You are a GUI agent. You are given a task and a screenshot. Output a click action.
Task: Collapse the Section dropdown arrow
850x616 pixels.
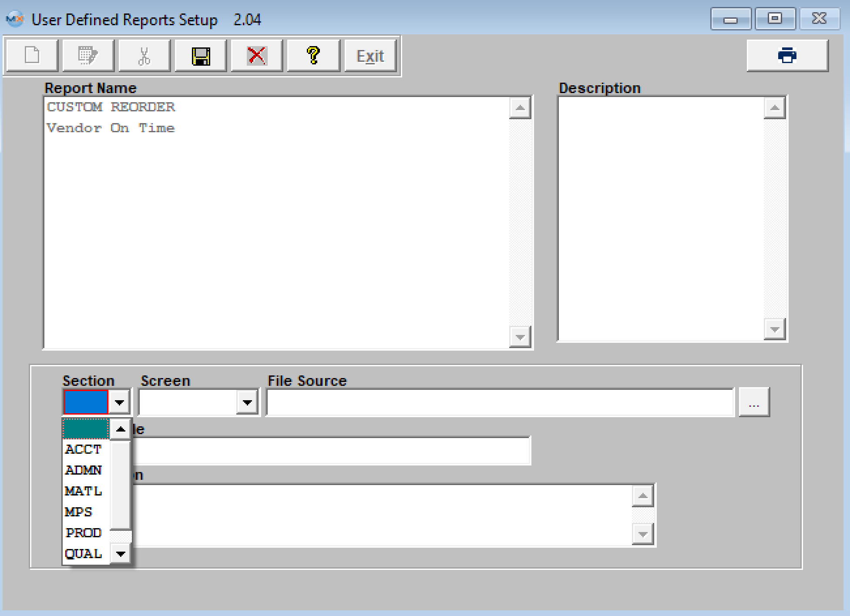point(119,402)
